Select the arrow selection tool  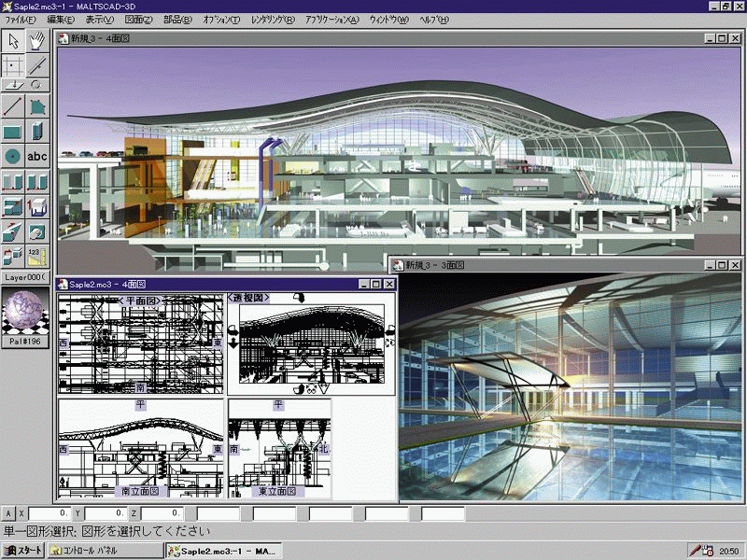click(x=12, y=42)
